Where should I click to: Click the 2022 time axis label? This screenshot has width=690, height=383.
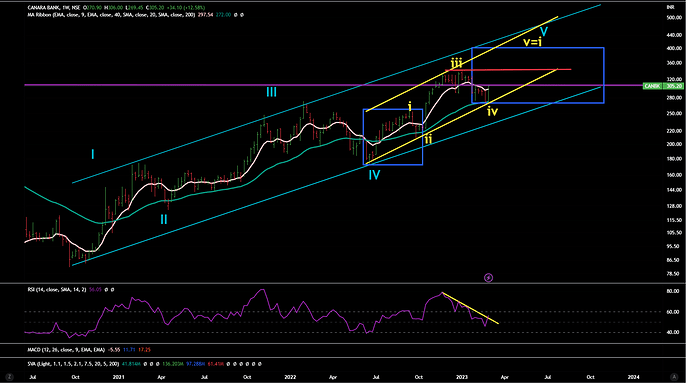click(290, 377)
